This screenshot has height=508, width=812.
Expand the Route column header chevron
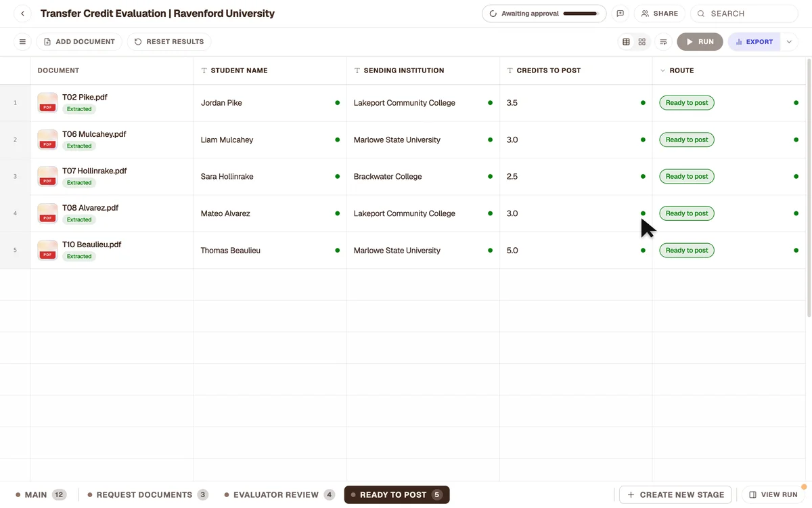[663, 70]
